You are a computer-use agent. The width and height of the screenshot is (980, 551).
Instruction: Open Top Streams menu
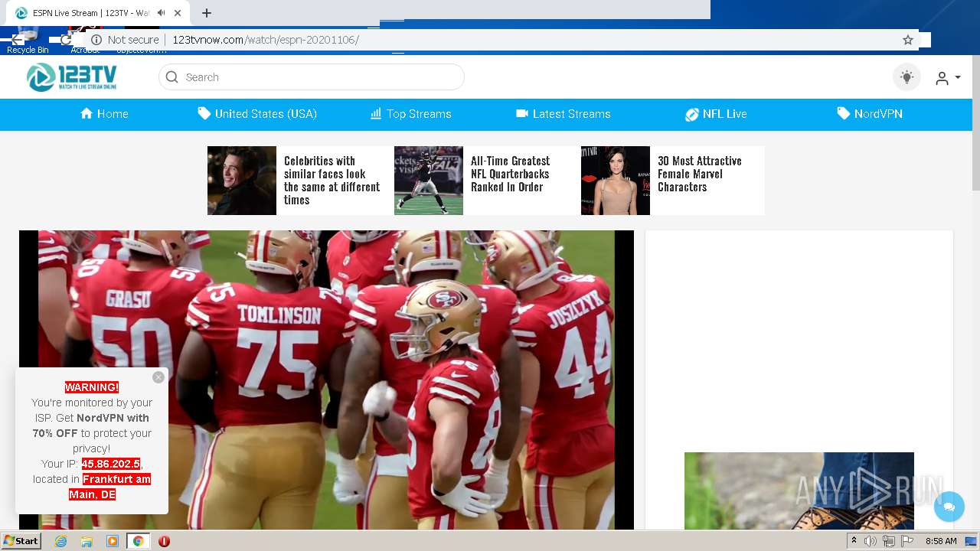411,114
